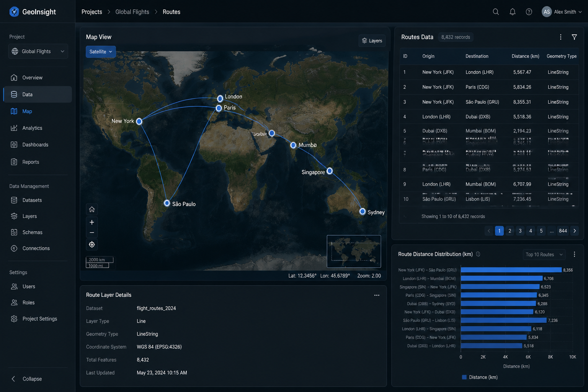Open Routes Data more options menu
The height and width of the screenshot is (392, 588).
[561, 37]
